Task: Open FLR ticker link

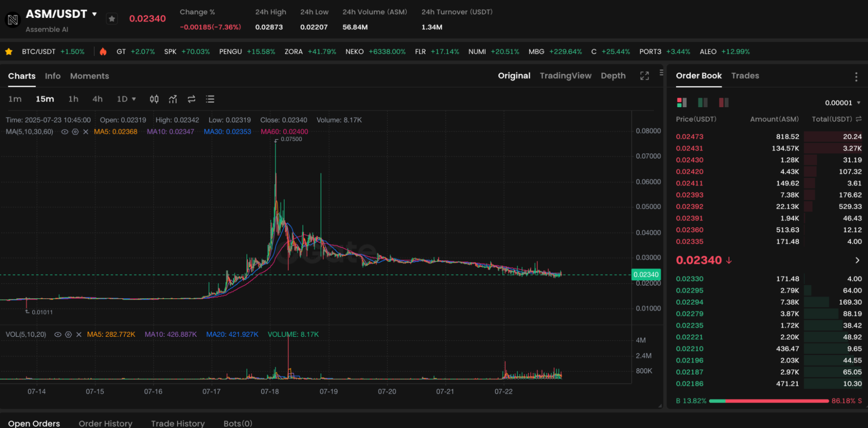Action: pos(437,52)
